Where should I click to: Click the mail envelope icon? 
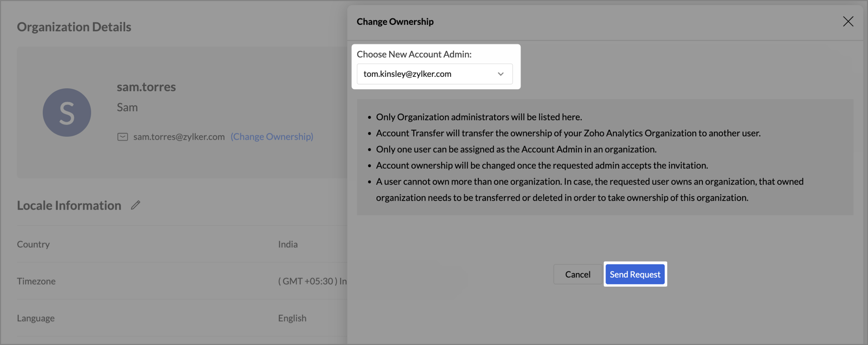(123, 137)
